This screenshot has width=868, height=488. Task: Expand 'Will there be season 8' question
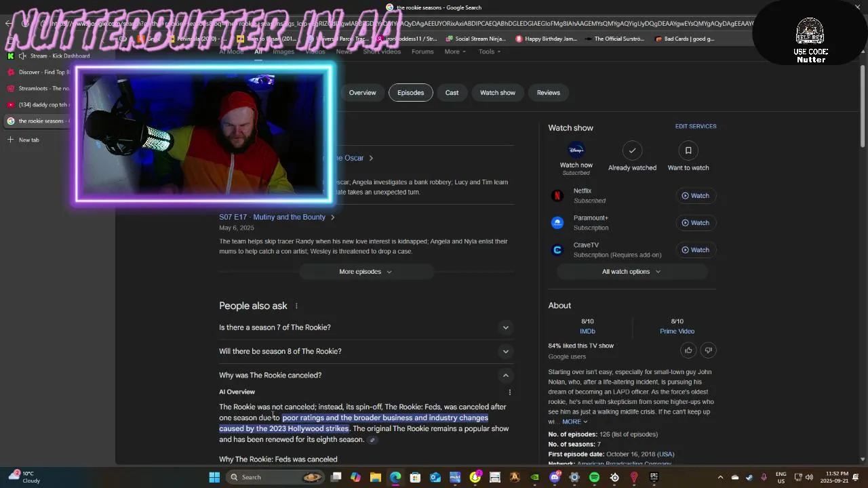coord(366,351)
